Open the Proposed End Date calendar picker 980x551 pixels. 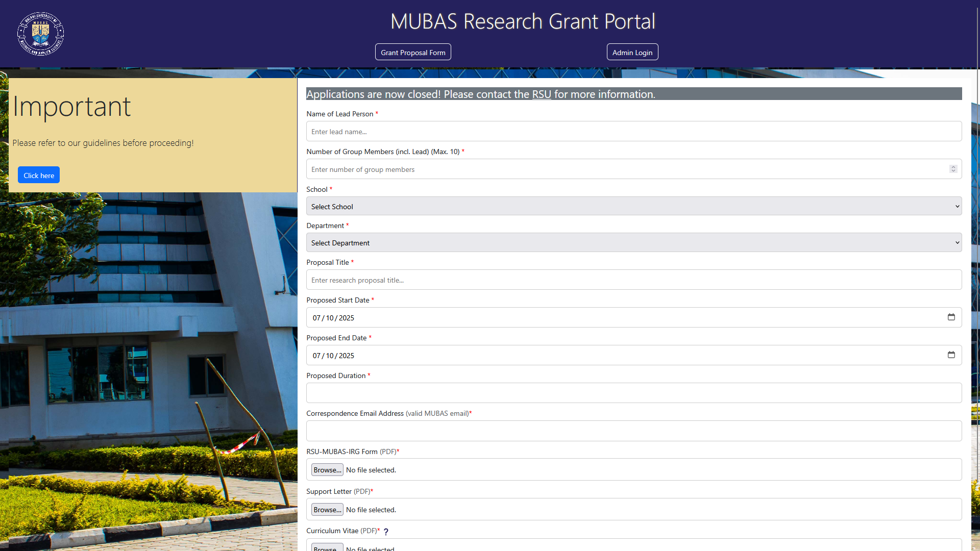point(951,355)
